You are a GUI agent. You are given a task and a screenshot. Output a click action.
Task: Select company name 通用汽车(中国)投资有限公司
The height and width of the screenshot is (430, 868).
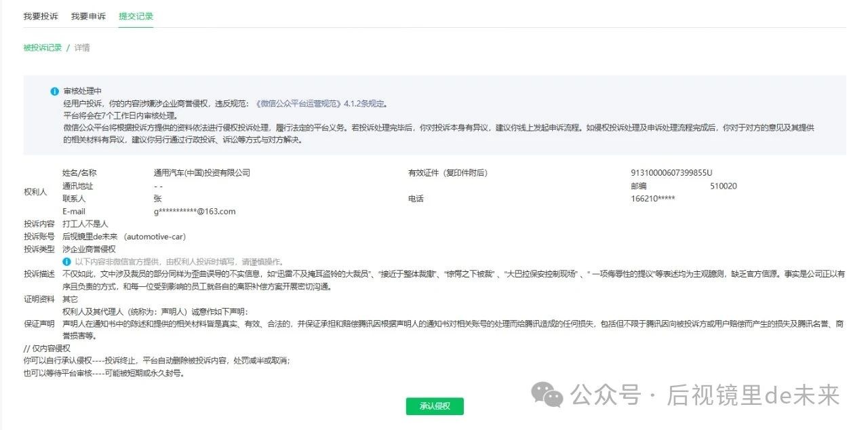point(202,173)
